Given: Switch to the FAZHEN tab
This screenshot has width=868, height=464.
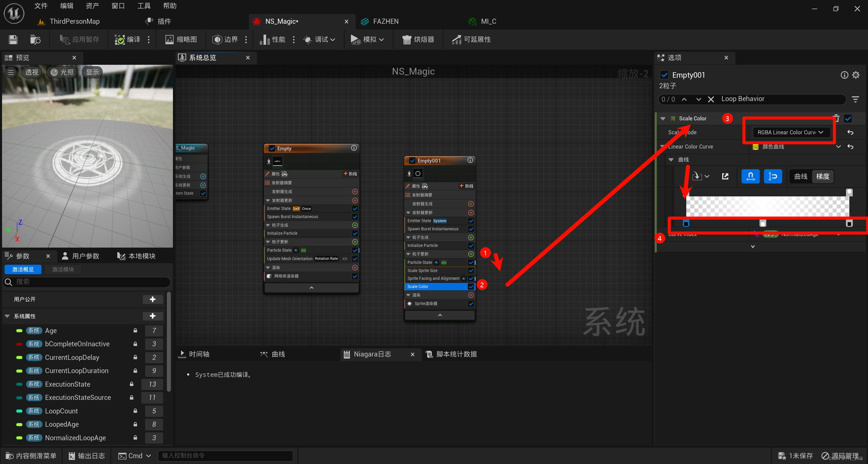Looking at the screenshot, I should click(x=386, y=21).
